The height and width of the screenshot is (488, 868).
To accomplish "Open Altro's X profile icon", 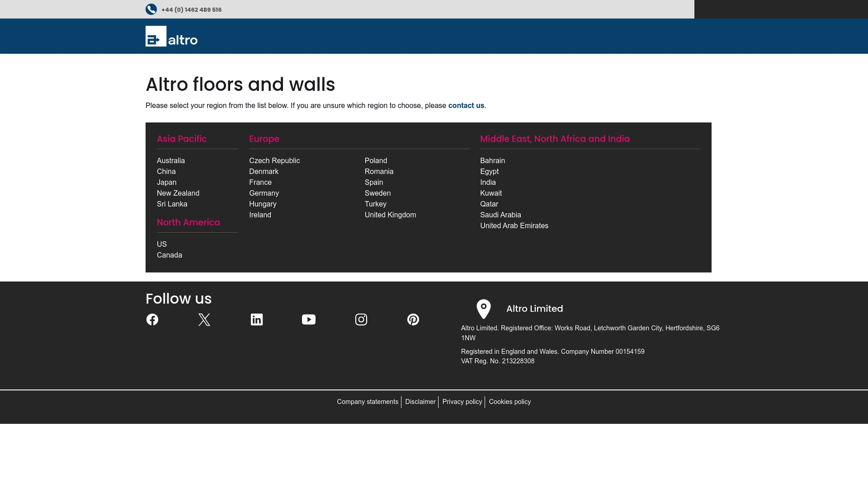I will pyautogui.click(x=204, y=319).
